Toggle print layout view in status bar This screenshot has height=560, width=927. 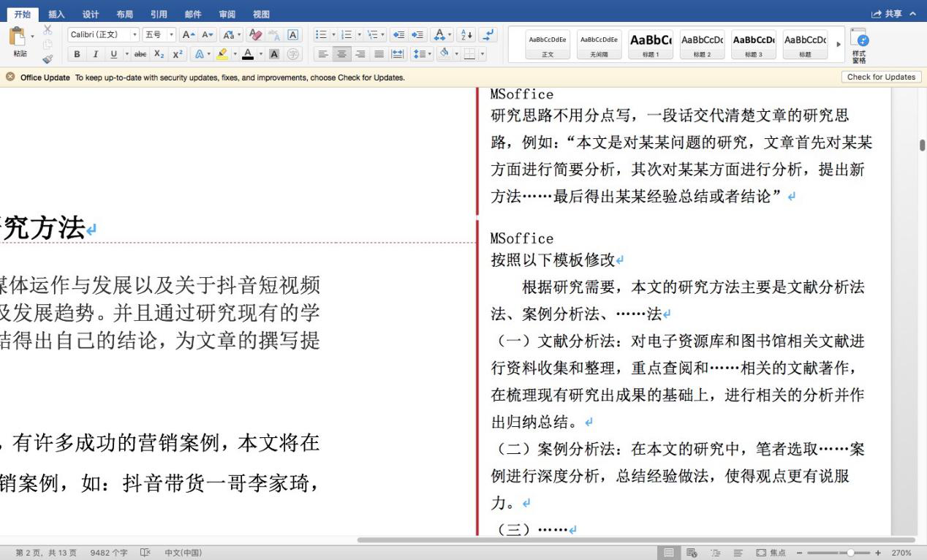pyautogui.click(x=668, y=553)
